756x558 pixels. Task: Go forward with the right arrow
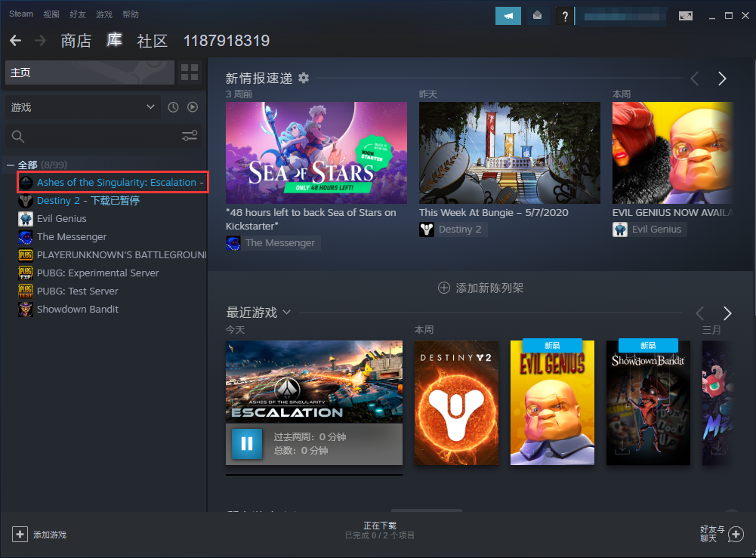point(41,41)
